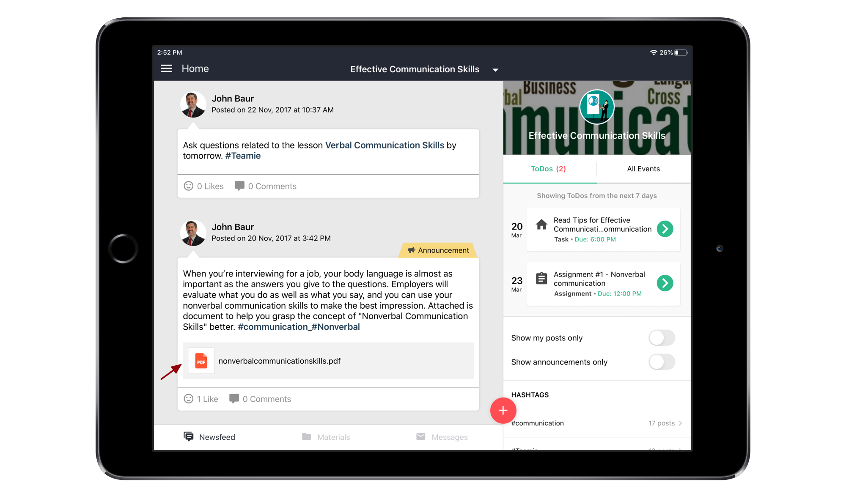Click the 23 Mar date label
Screen dimensions: 846x504
coord(516,284)
